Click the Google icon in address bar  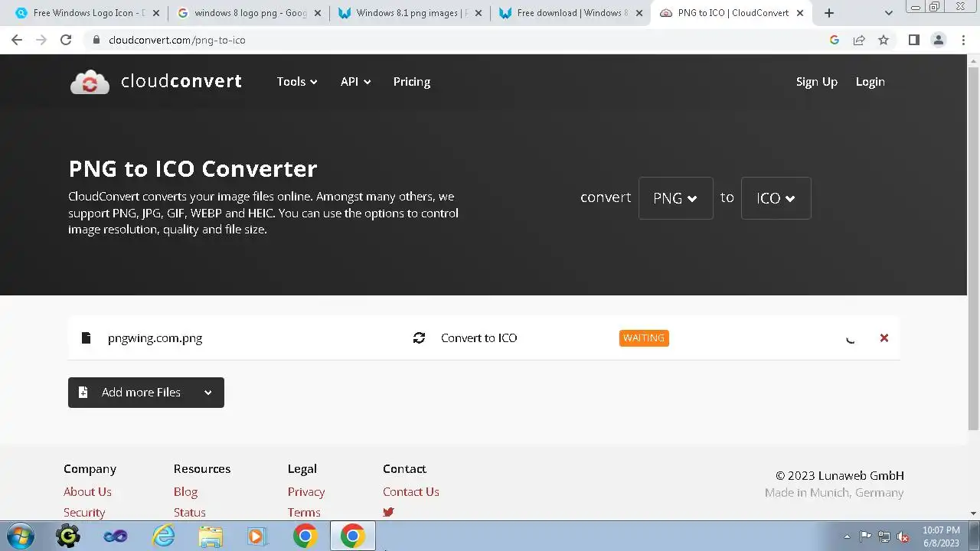click(x=835, y=40)
